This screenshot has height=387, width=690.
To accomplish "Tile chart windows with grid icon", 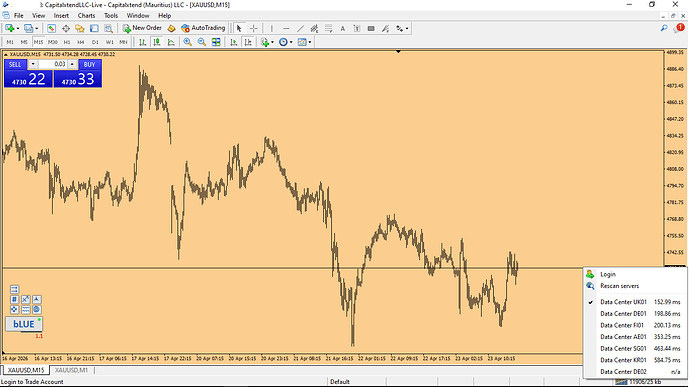I will pyautogui.click(x=216, y=42).
